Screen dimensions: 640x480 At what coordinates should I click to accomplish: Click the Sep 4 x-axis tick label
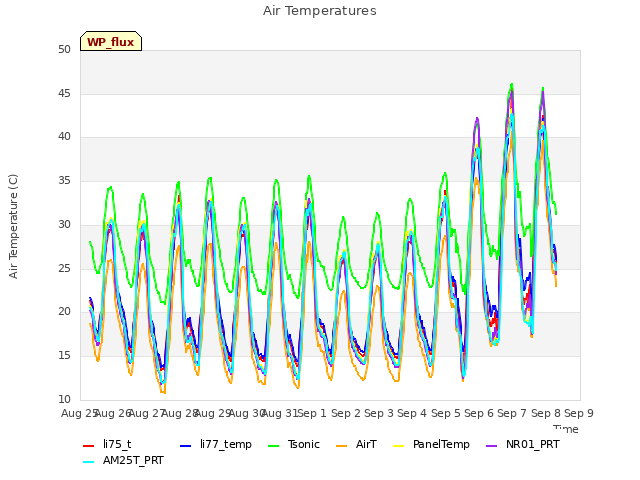412,413
